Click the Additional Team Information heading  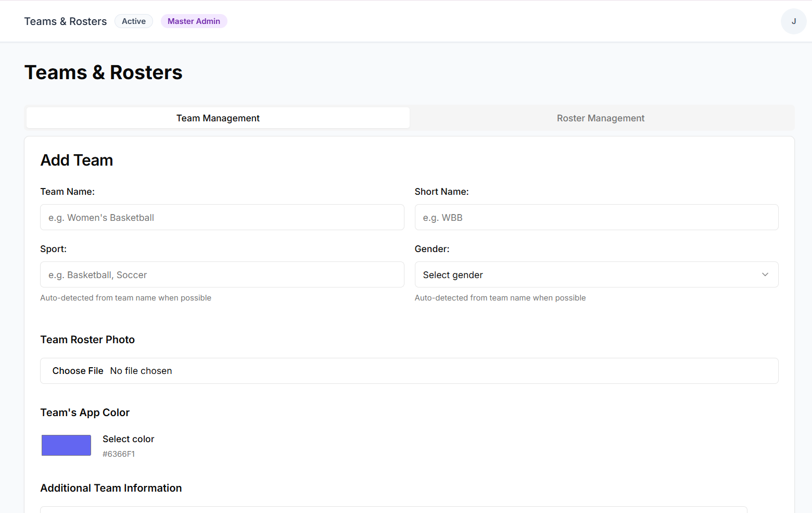tap(111, 488)
